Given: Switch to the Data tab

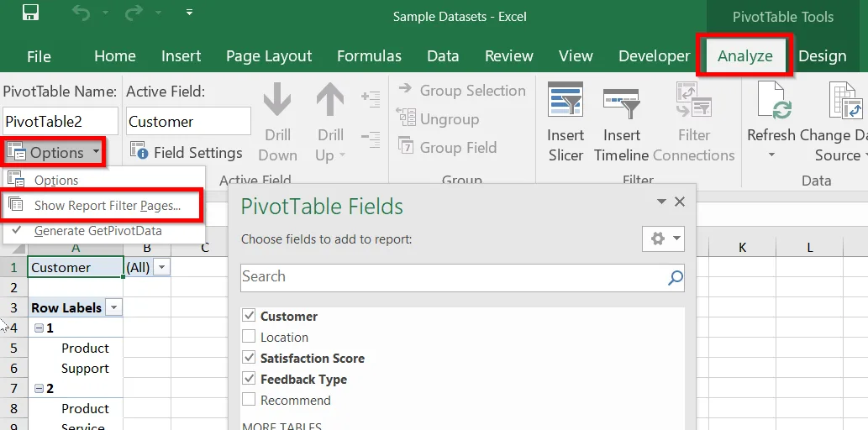Looking at the screenshot, I should 443,56.
